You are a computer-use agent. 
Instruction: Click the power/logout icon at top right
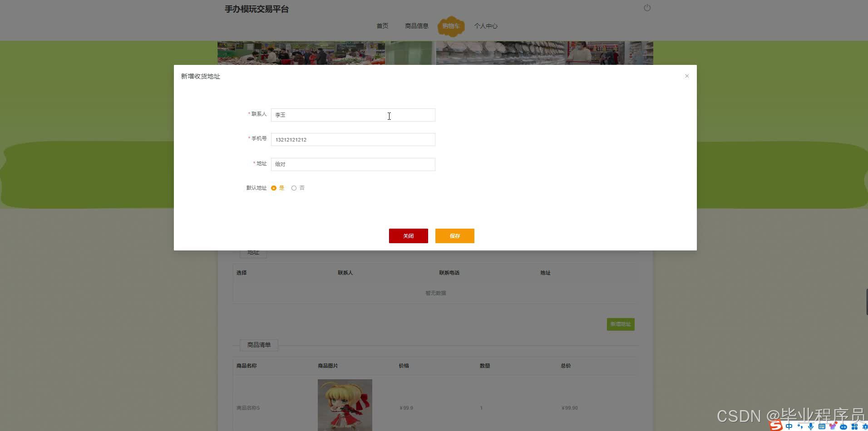point(646,7)
